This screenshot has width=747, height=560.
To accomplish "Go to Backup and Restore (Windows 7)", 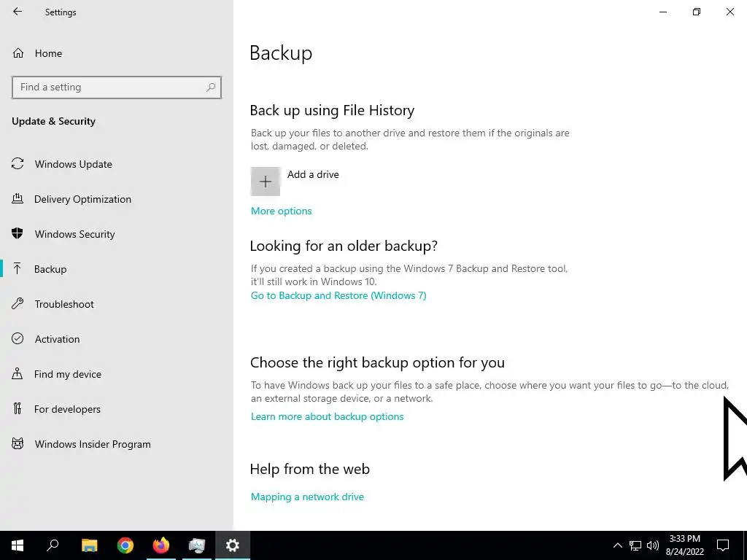I will click(338, 296).
